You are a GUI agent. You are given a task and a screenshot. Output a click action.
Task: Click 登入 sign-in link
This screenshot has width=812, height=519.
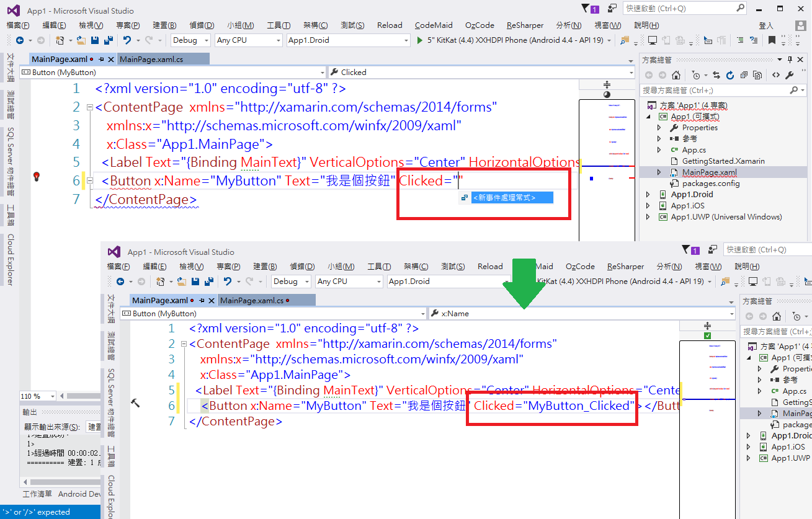766,25
